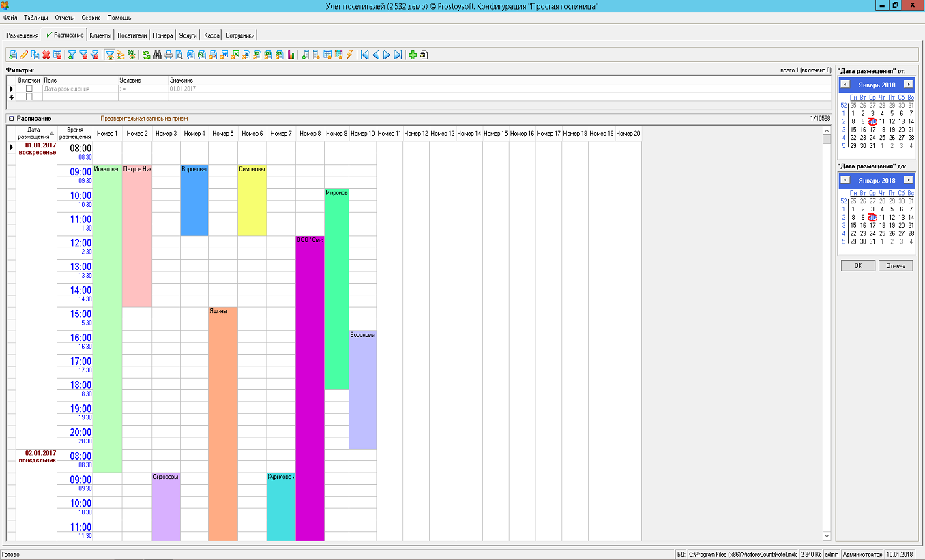Sort by Дата размещения column header
925x560 pixels.
37,134
